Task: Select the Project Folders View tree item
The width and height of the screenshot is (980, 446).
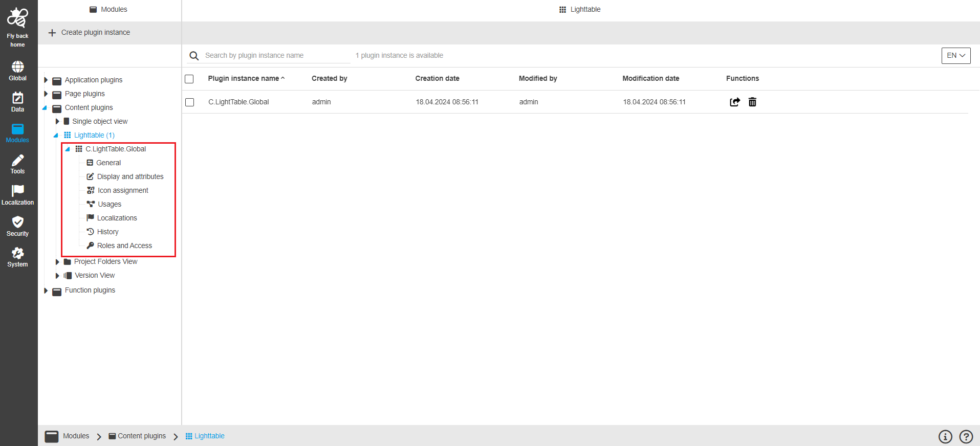Action: point(105,261)
